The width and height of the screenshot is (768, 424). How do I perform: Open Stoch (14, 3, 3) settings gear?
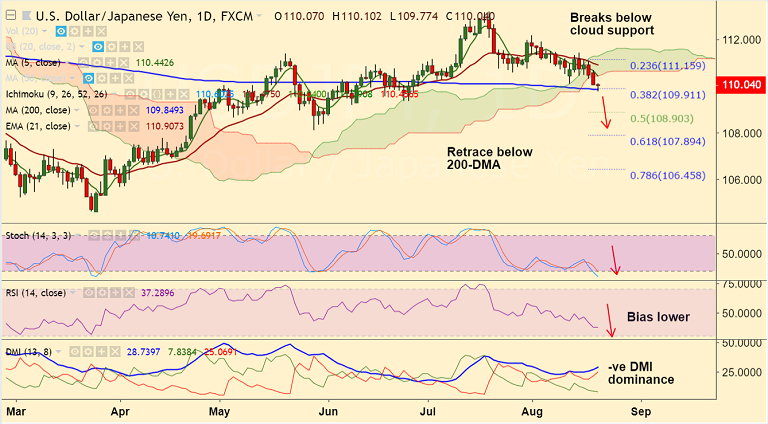tap(107, 236)
